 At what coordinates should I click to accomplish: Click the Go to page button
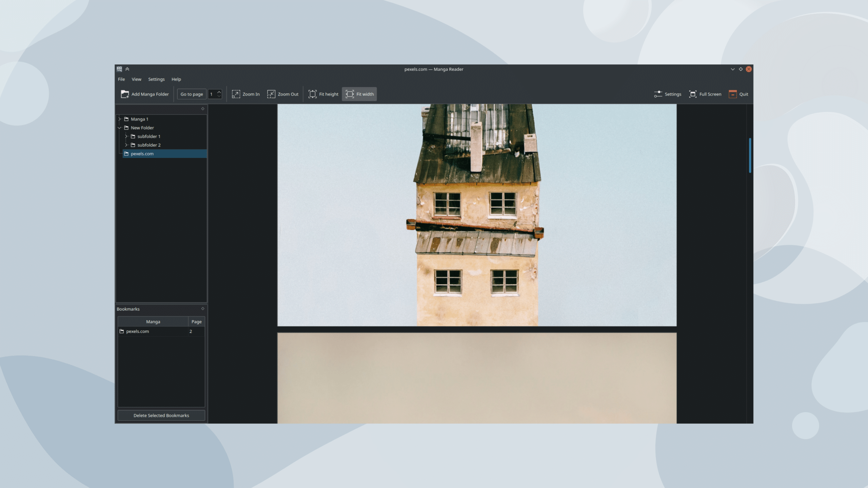(192, 94)
